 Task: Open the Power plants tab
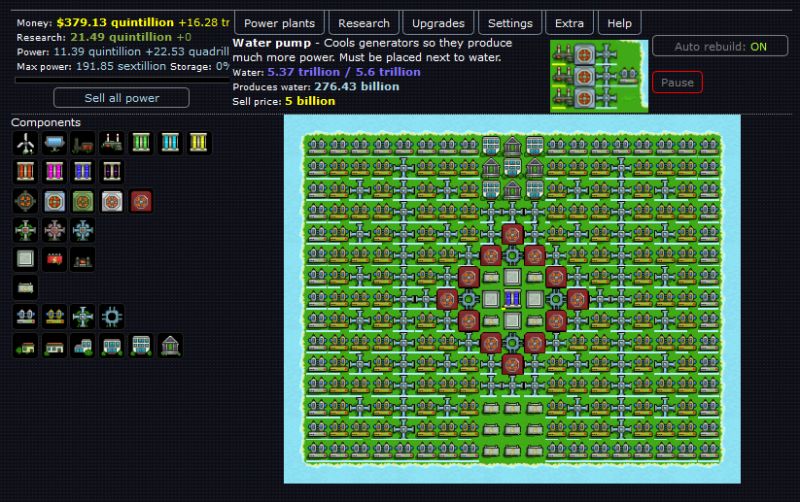[279, 23]
